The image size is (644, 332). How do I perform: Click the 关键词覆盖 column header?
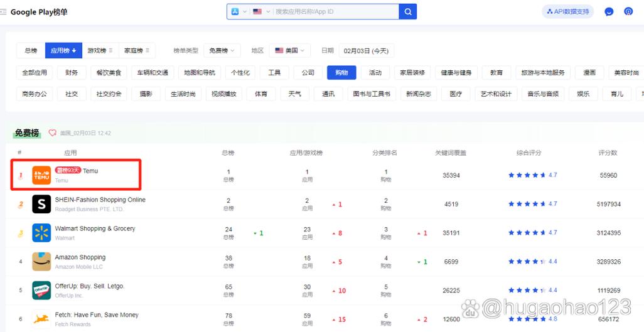(451, 153)
